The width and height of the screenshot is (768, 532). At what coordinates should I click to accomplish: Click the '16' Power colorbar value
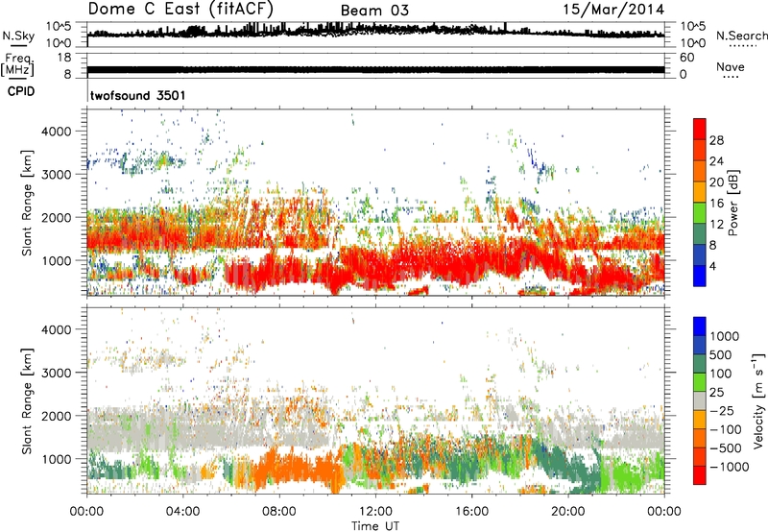click(716, 204)
